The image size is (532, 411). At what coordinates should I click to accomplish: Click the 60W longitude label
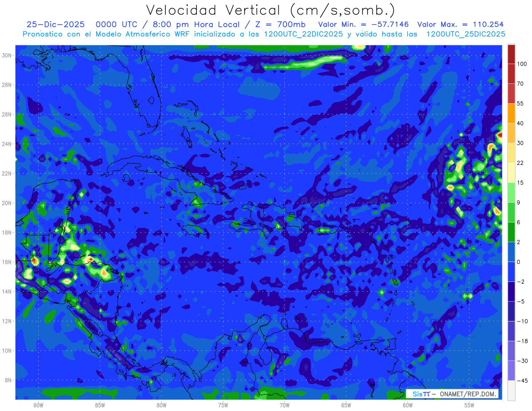tap(408, 405)
